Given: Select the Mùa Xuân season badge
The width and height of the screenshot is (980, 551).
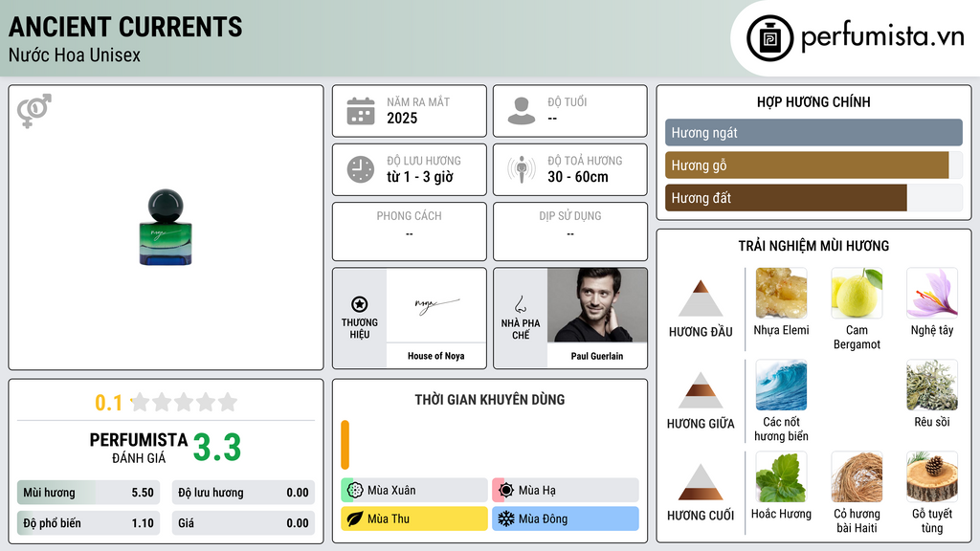Looking at the screenshot, I should 414,491.
